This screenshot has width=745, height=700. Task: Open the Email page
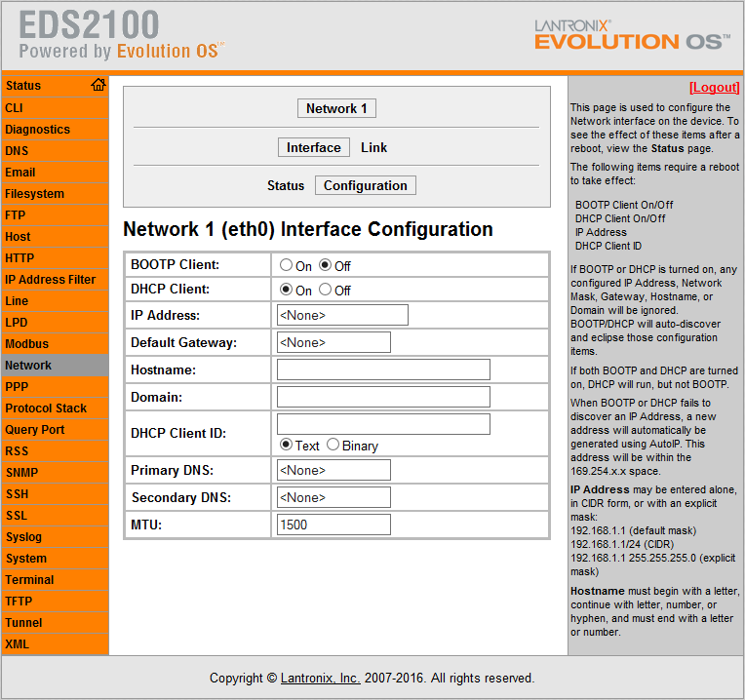click(x=56, y=172)
